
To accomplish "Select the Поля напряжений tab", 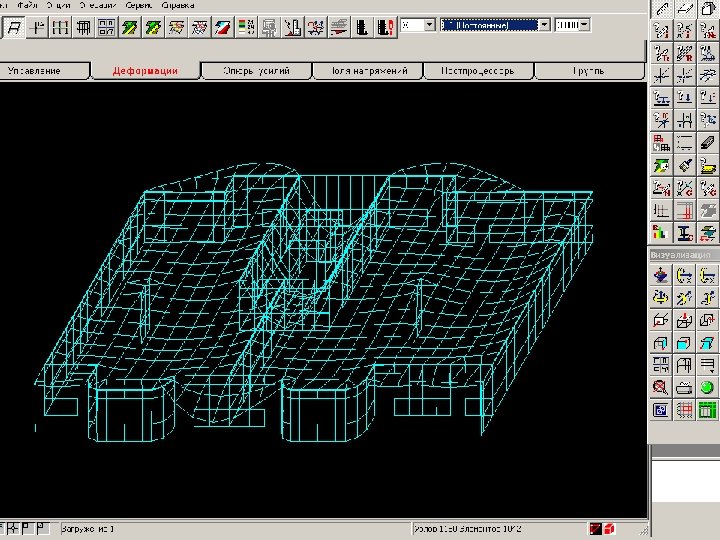I will [x=366, y=71].
